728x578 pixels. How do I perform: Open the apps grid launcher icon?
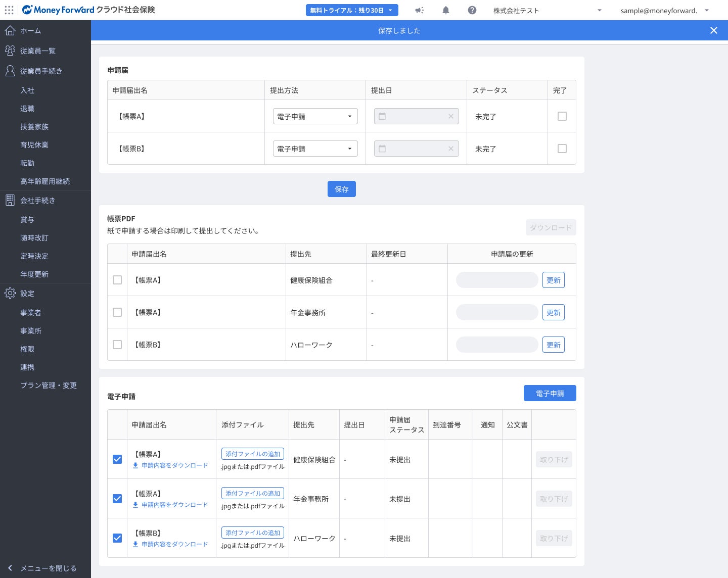pos(9,10)
